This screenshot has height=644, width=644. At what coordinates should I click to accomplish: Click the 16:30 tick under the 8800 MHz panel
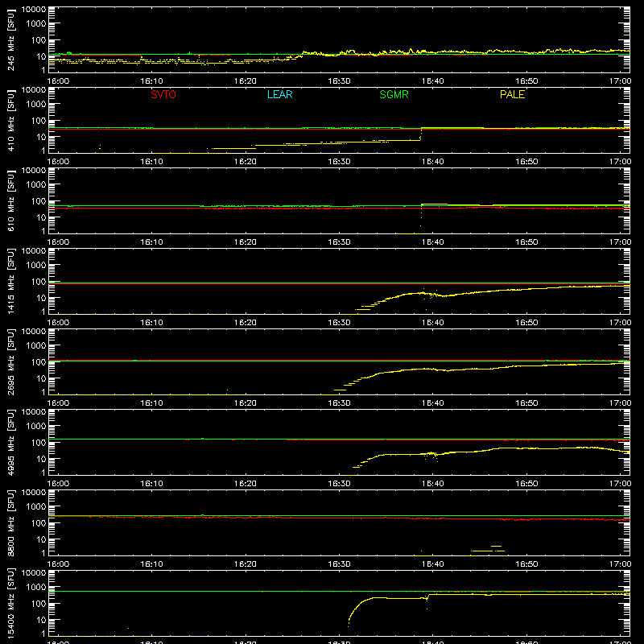click(339, 564)
